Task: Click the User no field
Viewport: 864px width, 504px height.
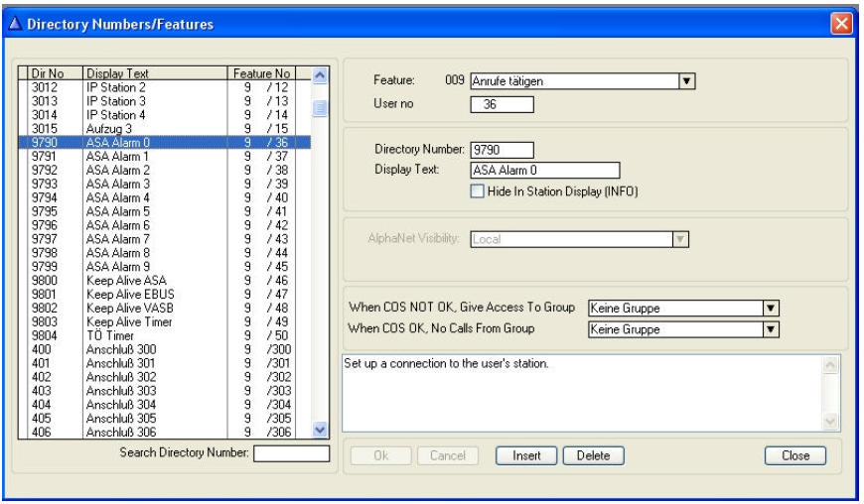Action: [502, 104]
